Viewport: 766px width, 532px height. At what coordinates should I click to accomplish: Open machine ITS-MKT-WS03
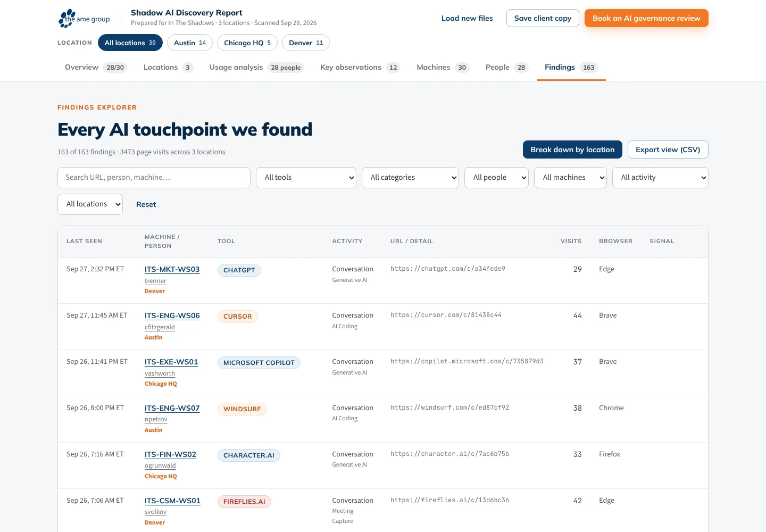point(172,269)
